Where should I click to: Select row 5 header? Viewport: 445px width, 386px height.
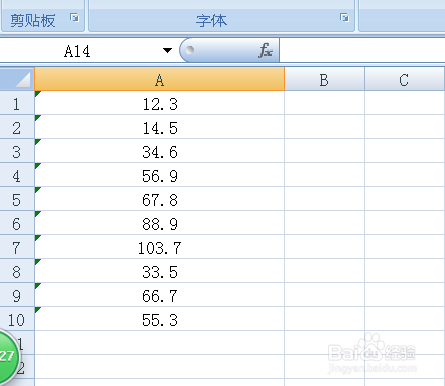click(x=17, y=199)
